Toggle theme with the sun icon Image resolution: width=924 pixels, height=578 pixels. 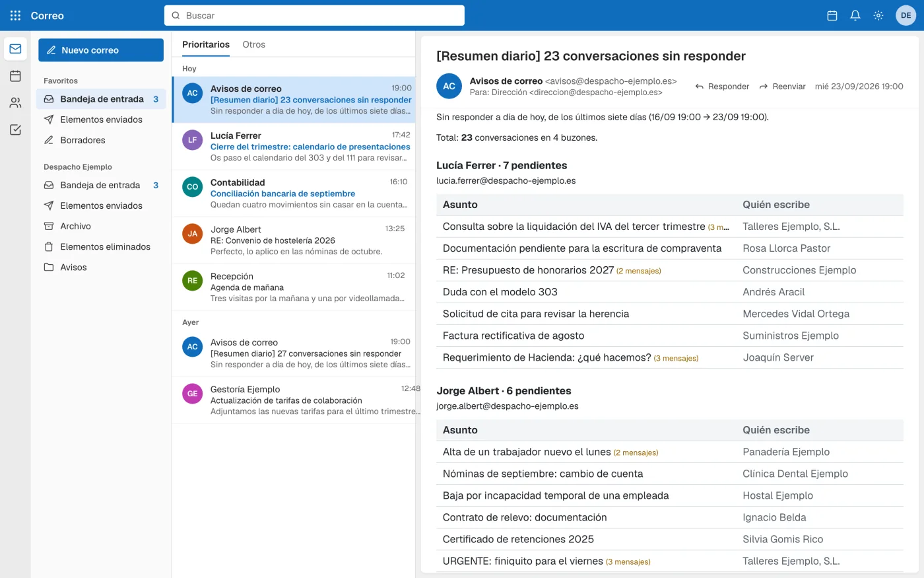point(878,15)
